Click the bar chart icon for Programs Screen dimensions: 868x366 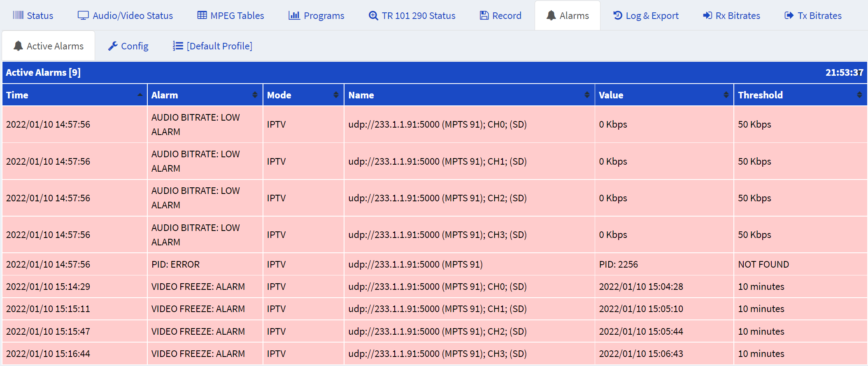tap(294, 15)
